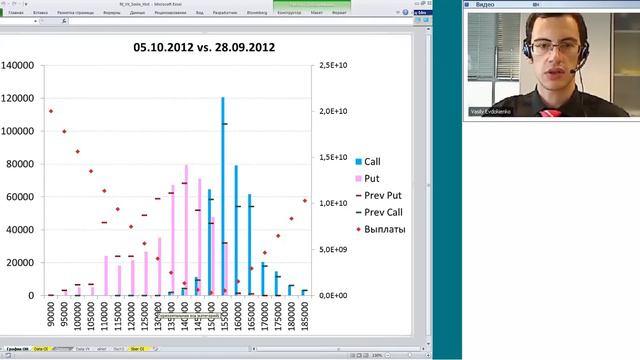Click the chart title 05.10.2012 vs. 28.09.2012
The height and width of the screenshot is (360, 640).
pos(204,47)
